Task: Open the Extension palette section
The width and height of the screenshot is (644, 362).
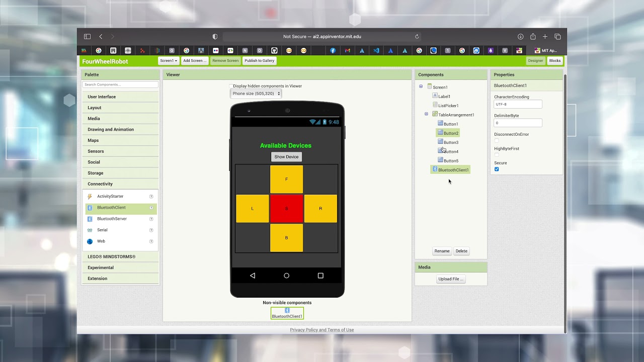Action: point(120,279)
